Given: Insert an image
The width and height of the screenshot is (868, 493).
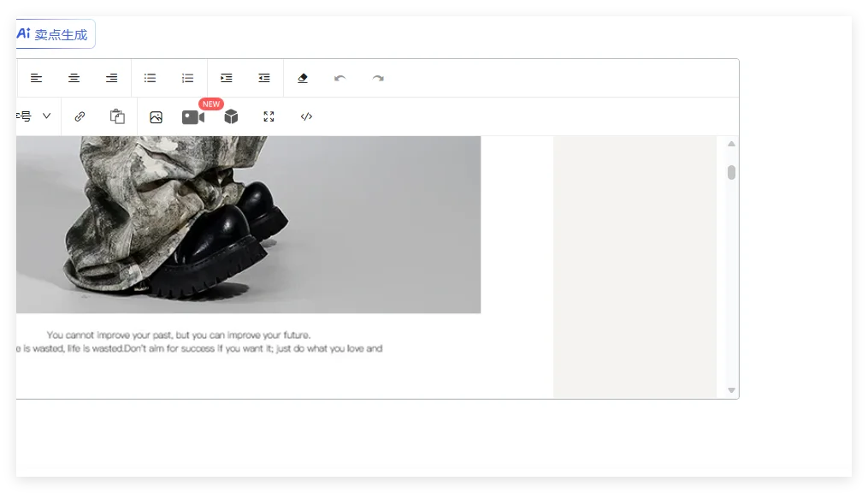Looking at the screenshot, I should (156, 117).
